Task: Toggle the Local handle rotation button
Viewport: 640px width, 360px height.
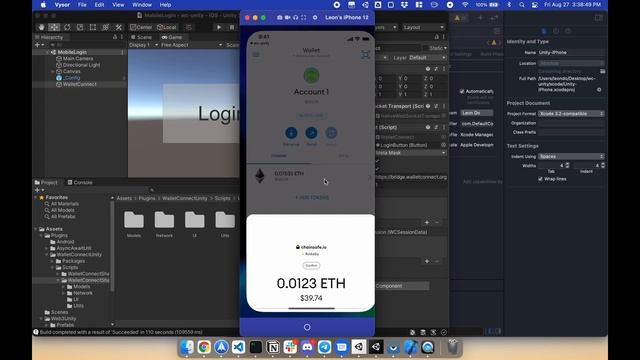Action: 167,27
